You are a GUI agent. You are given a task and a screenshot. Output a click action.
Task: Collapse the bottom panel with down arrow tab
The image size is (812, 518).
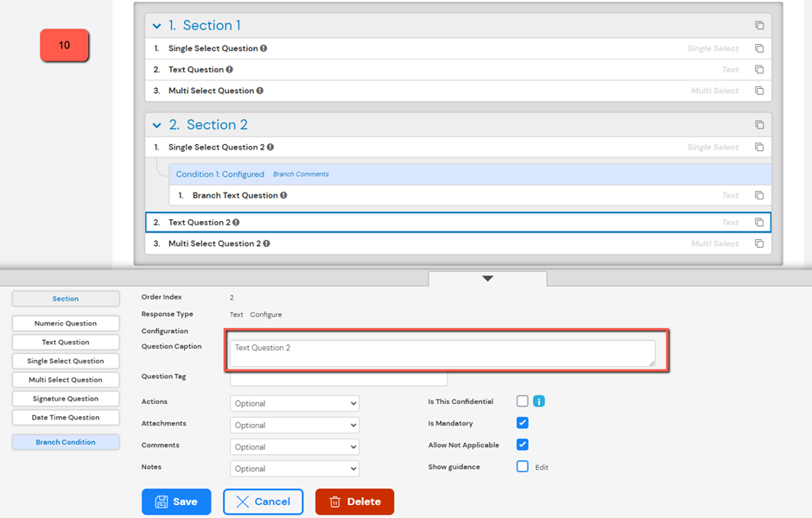coord(487,278)
